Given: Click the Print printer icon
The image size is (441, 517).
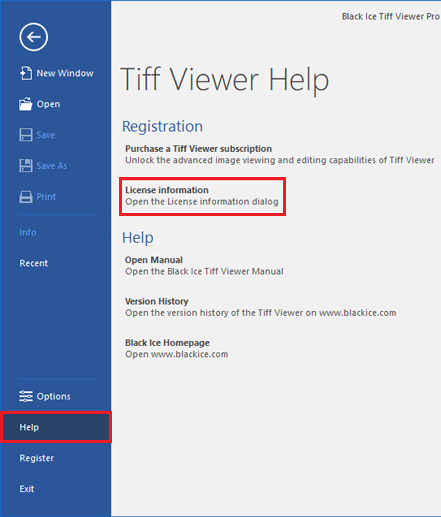Looking at the screenshot, I should coord(26,197).
